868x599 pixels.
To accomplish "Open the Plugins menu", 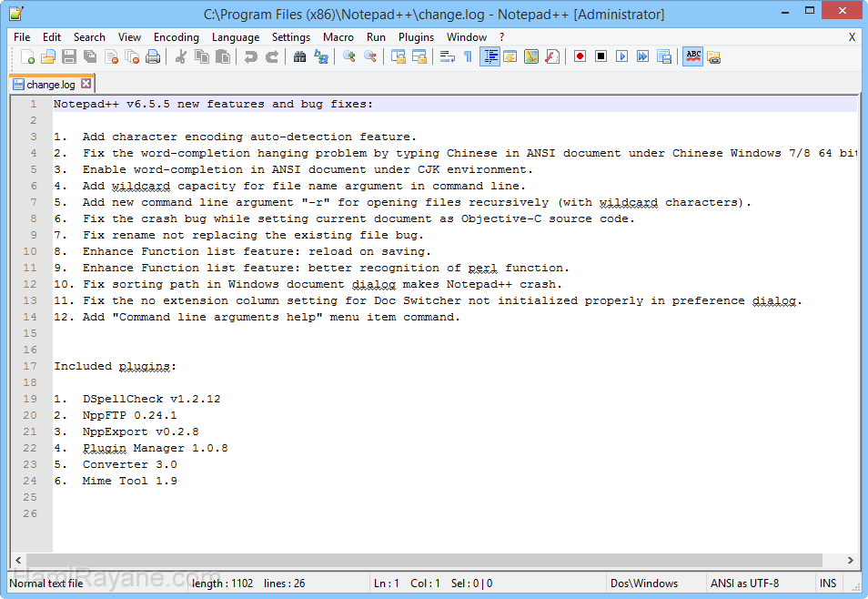I will pos(416,37).
